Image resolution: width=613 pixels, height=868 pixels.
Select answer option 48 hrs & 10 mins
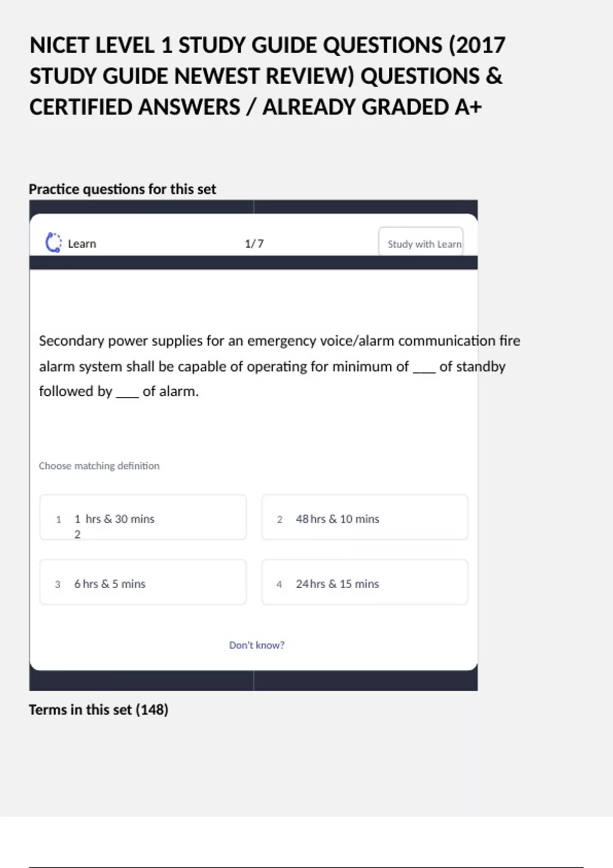(364, 518)
